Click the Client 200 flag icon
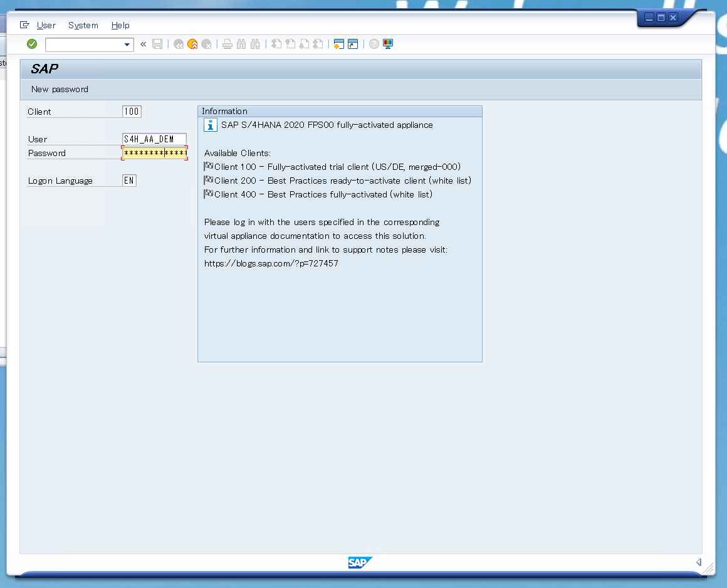The height and width of the screenshot is (588, 727). click(209, 181)
